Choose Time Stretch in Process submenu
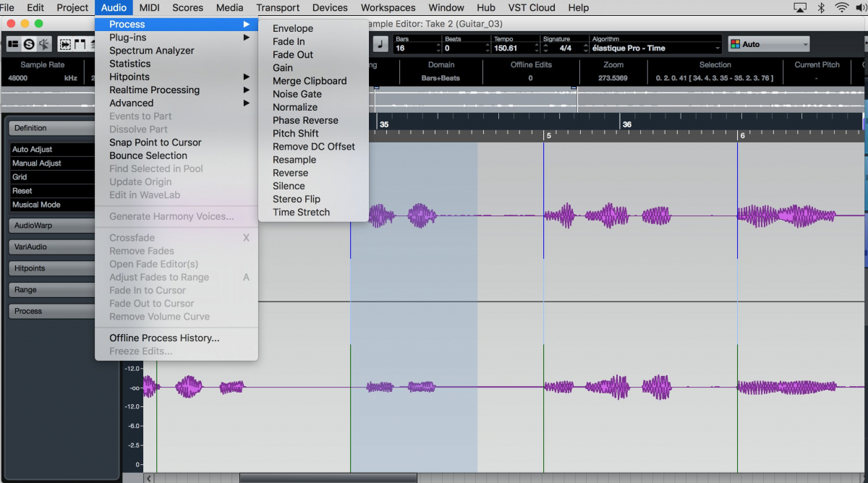This screenshot has width=868, height=483. click(301, 212)
